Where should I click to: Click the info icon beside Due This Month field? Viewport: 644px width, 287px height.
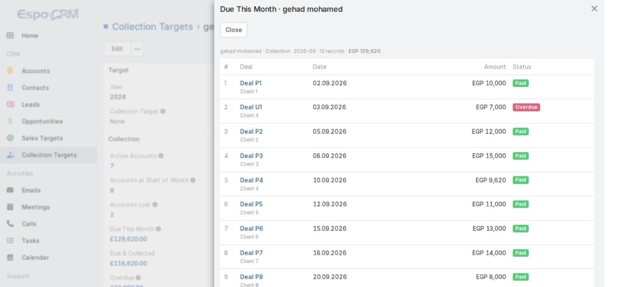pos(159,229)
